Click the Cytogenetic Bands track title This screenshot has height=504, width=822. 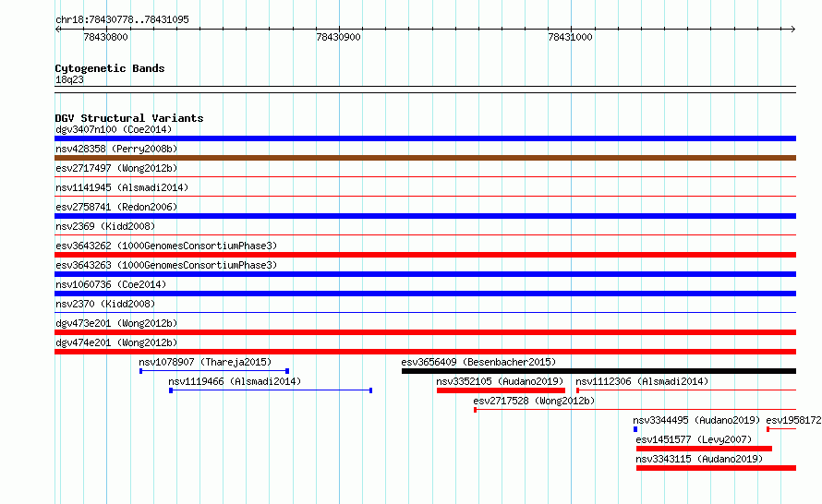point(110,68)
